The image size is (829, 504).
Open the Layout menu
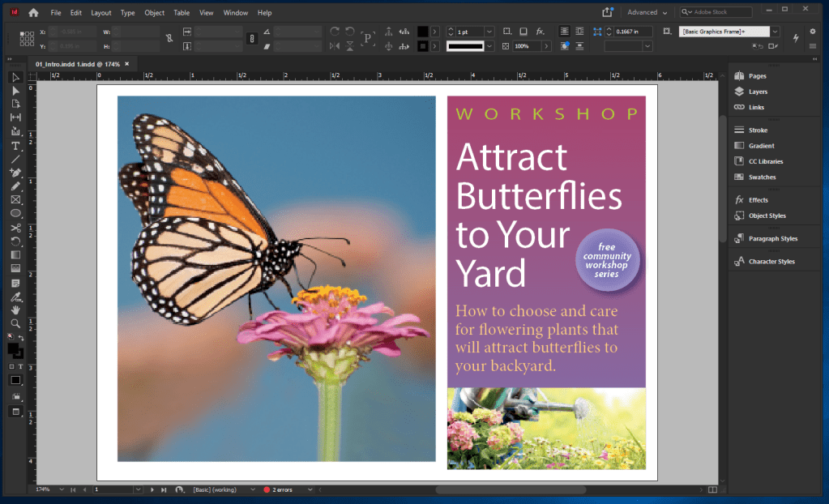pyautogui.click(x=101, y=13)
